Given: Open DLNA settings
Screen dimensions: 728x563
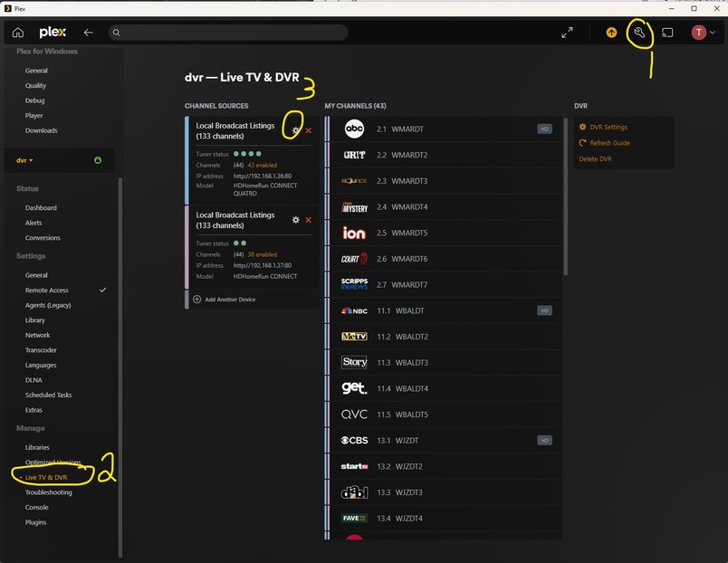Looking at the screenshot, I should [34, 379].
